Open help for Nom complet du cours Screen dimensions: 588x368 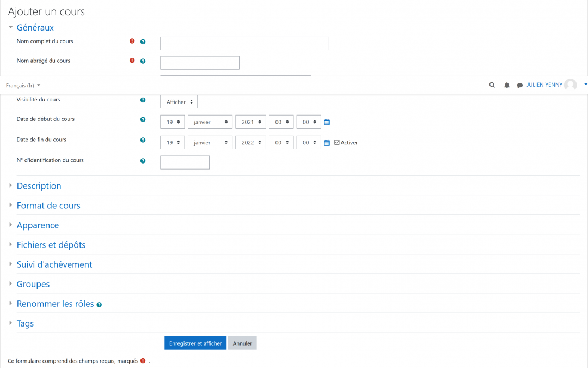click(143, 41)
